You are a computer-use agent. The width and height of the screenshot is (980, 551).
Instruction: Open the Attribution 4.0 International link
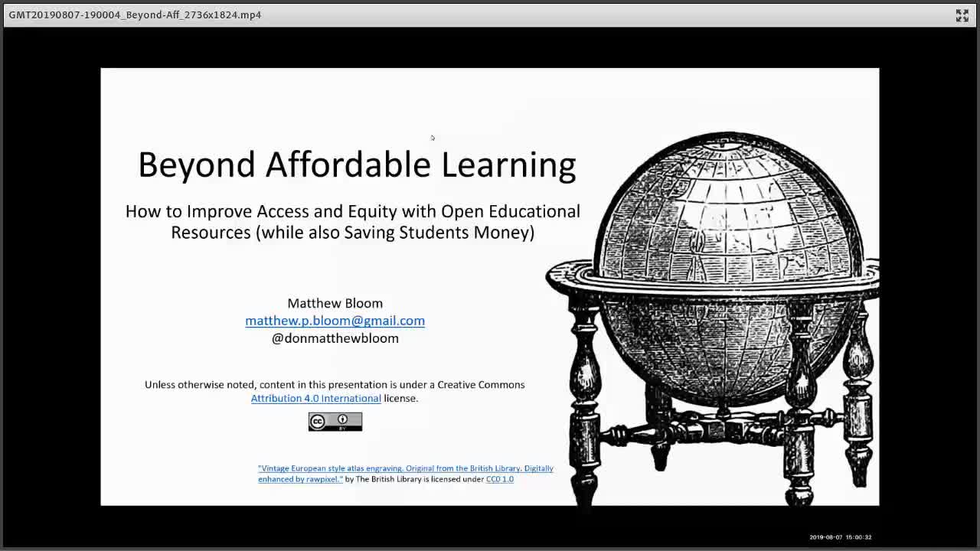[315, 398]
